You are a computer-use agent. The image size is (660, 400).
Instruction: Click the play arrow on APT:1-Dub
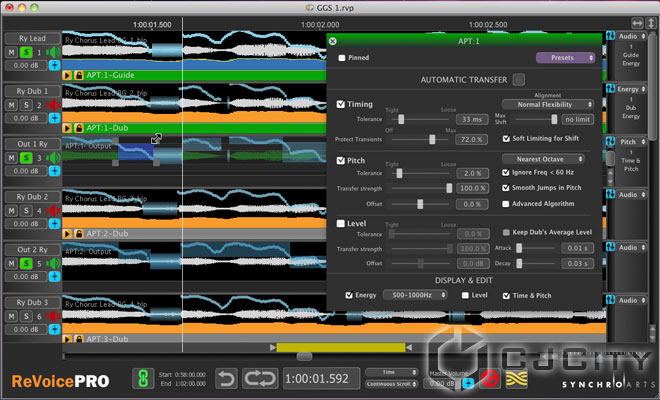click(x=67, y=128)
